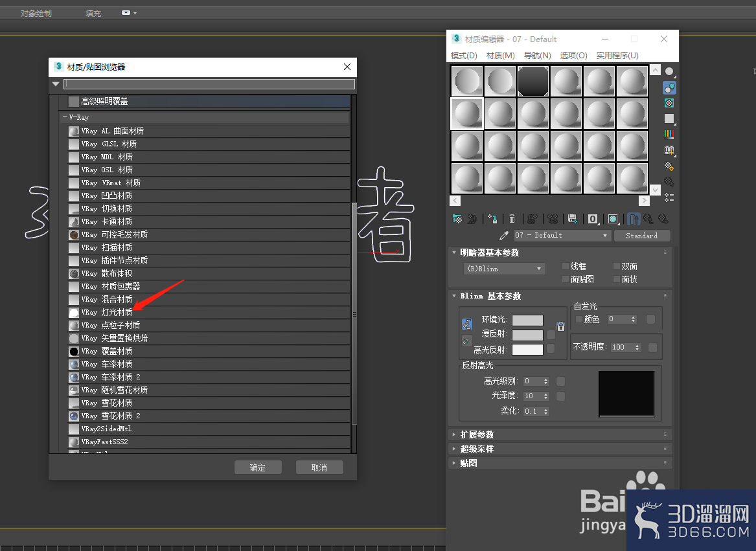
Task: Click the map button beside 不透明度
Action: coord(653,348)
